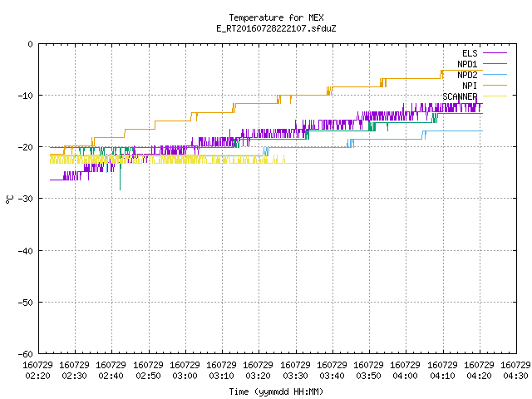Click the blue NPD2 step near 03:45

coord(351,143)
